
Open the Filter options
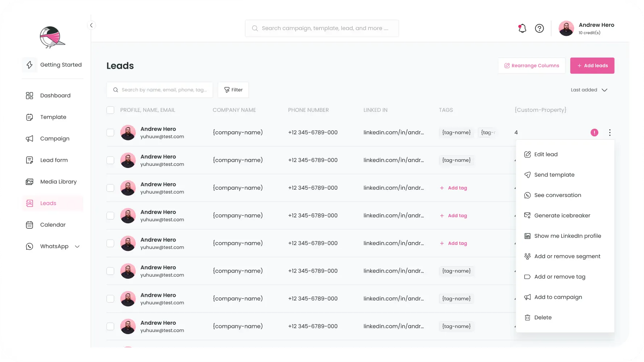(x=233, y=90)
